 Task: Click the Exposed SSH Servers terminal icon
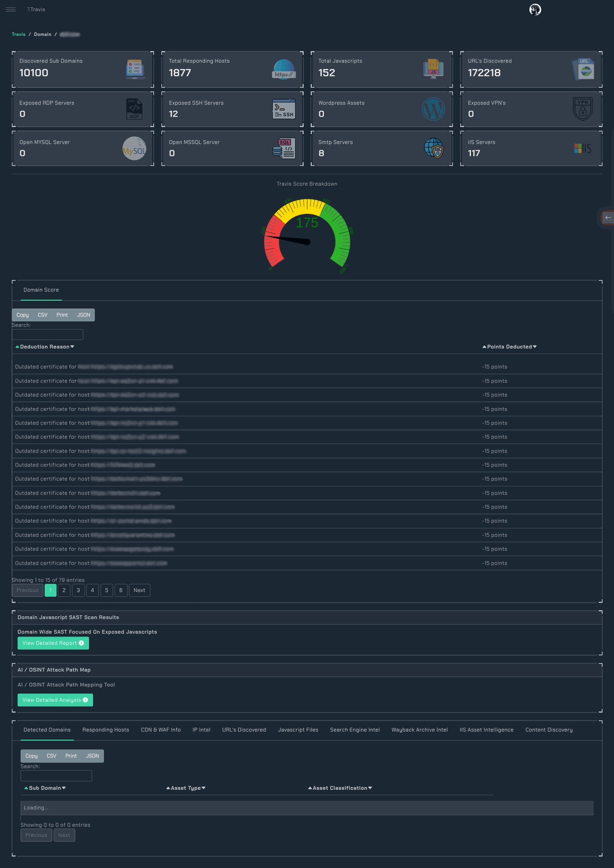284,109
